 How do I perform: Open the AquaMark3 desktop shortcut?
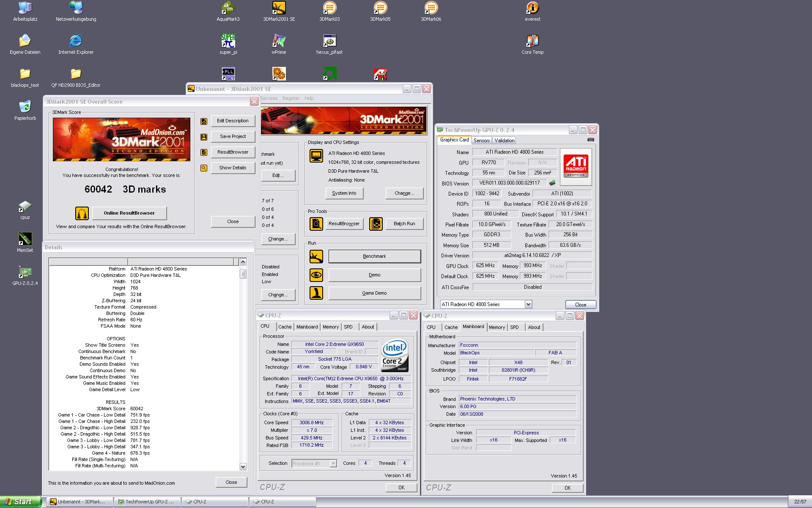coord(228,11)
